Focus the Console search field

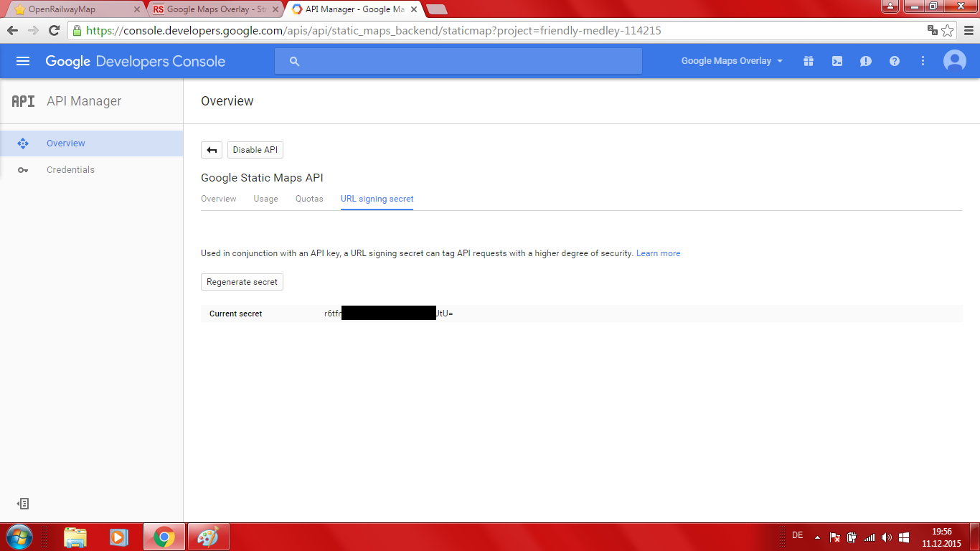(x=458, y=61)
